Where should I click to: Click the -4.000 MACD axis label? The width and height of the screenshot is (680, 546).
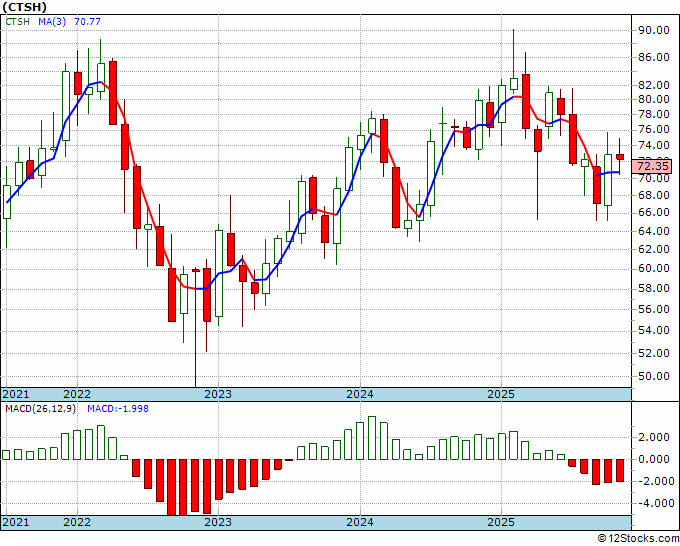click(x=656, y=503)
